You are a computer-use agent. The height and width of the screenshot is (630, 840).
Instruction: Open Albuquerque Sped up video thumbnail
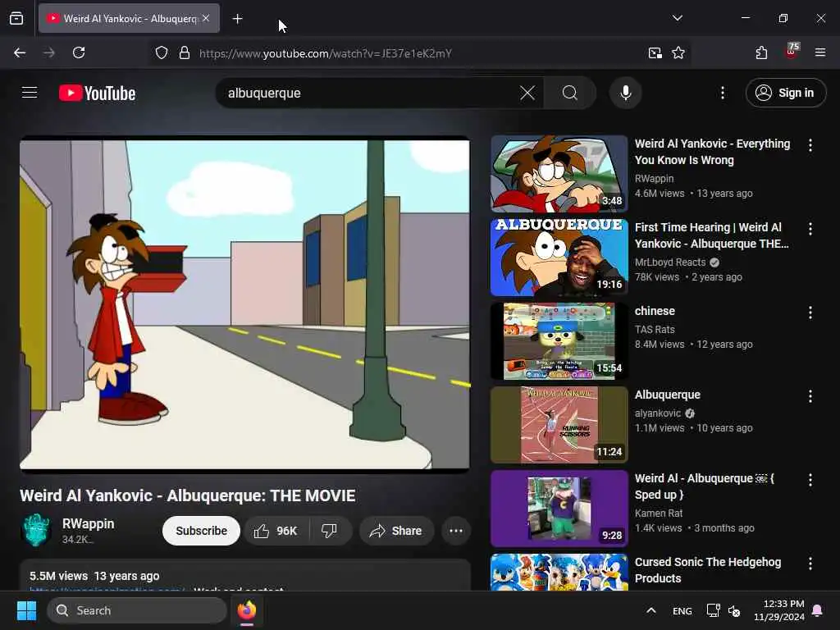point(559,508)
